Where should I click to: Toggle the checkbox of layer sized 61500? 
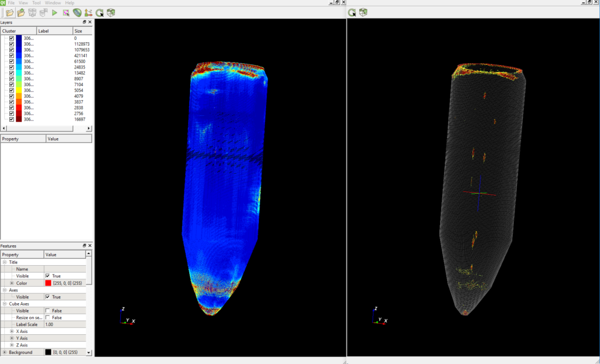click(x=12, y=61)
